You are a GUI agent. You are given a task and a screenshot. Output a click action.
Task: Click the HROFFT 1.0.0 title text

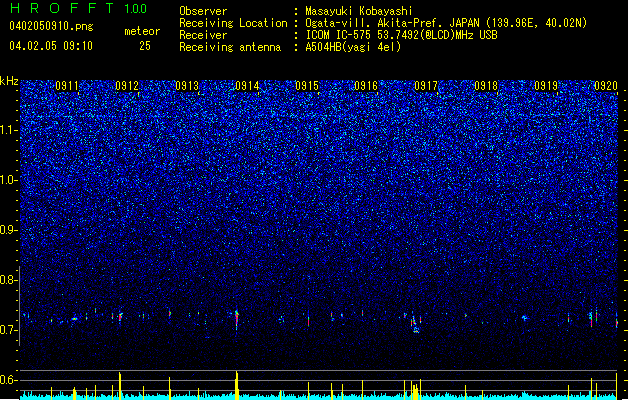(x=78, y=8)
